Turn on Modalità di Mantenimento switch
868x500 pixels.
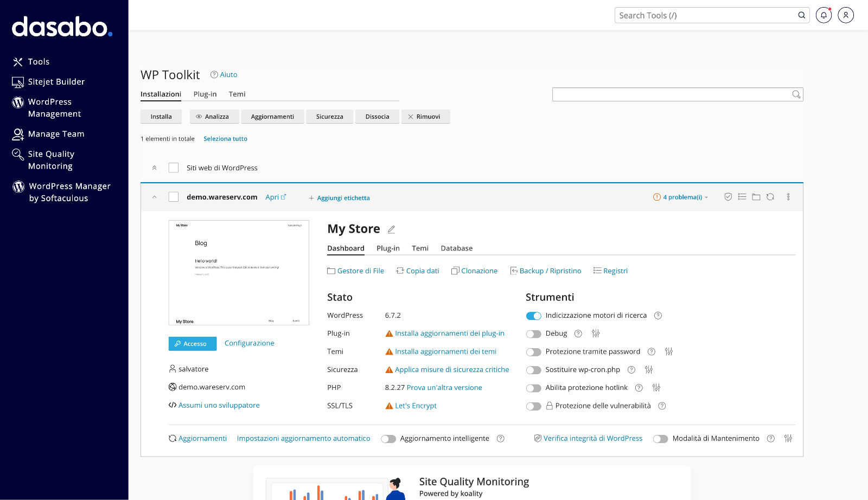(x=660, y=439)
